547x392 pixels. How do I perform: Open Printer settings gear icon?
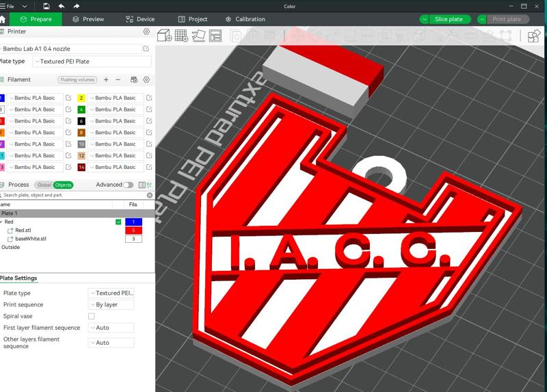tap(146, 31)
